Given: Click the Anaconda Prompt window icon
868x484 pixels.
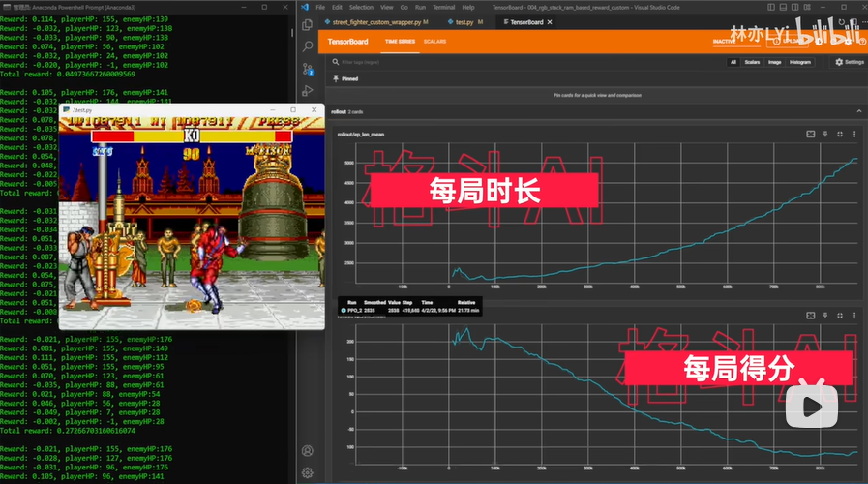Looking at the screenshot, I should (x=5, y=7).
